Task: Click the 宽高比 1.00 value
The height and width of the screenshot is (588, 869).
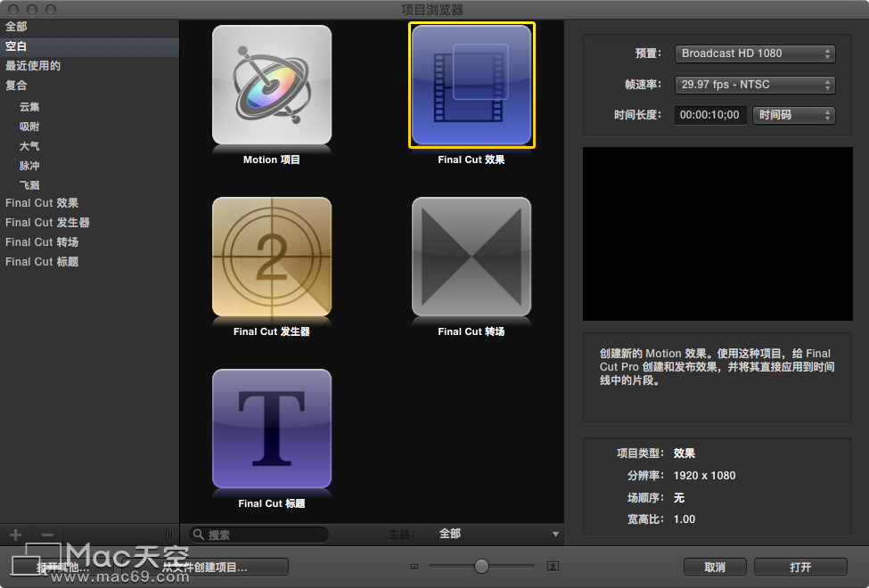Action: [685, 519]
